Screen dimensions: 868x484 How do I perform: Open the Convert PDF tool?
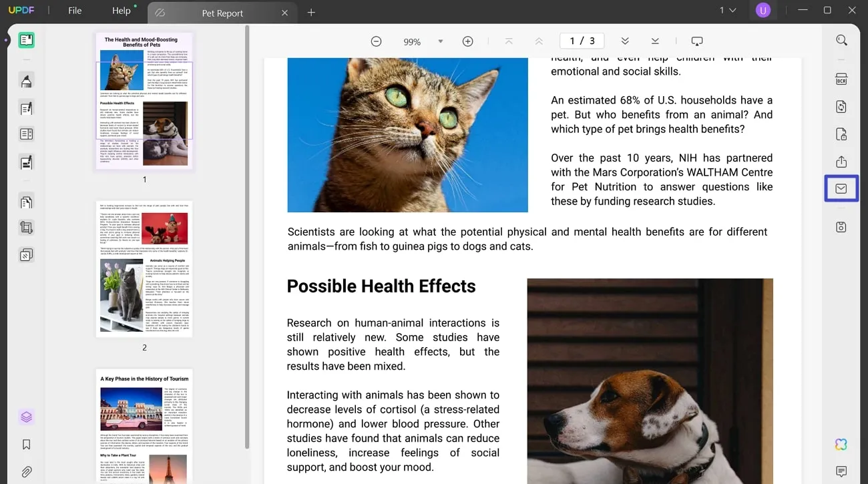(841, 107)
